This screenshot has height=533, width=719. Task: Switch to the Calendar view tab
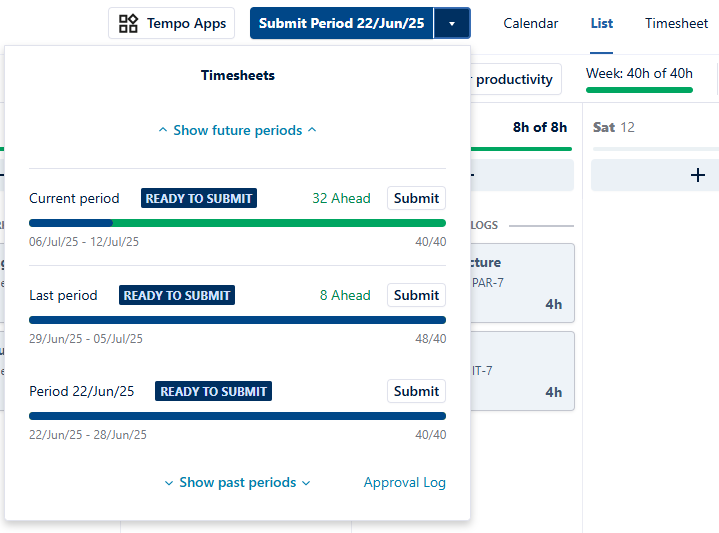pyautogui.click(x=531, y=23)
